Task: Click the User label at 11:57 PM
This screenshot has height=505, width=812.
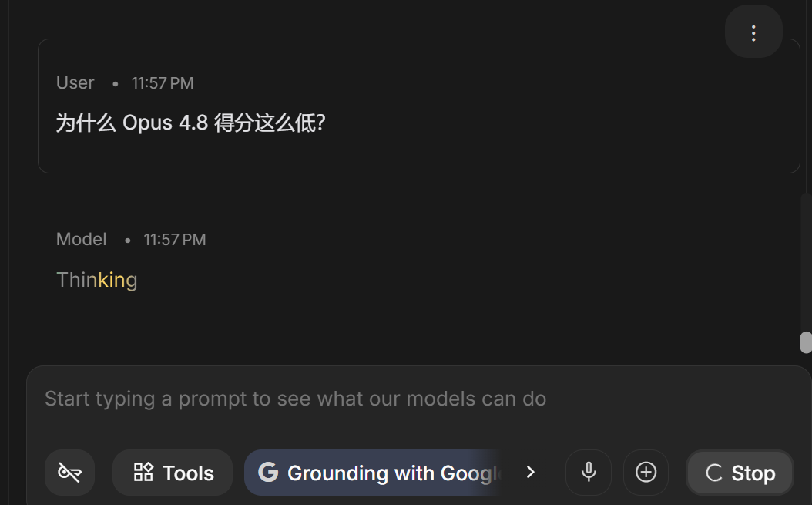Action: pos(75,83)
